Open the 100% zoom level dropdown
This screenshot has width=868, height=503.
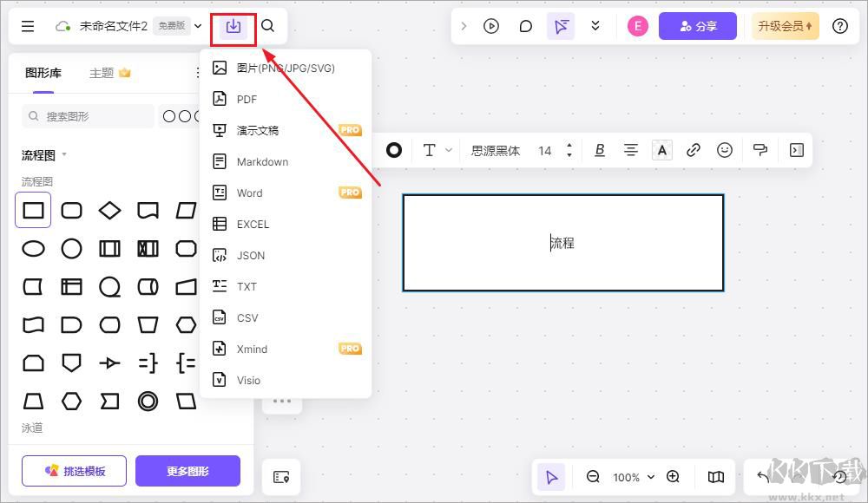pyautogui.click(x=634, y=477)
